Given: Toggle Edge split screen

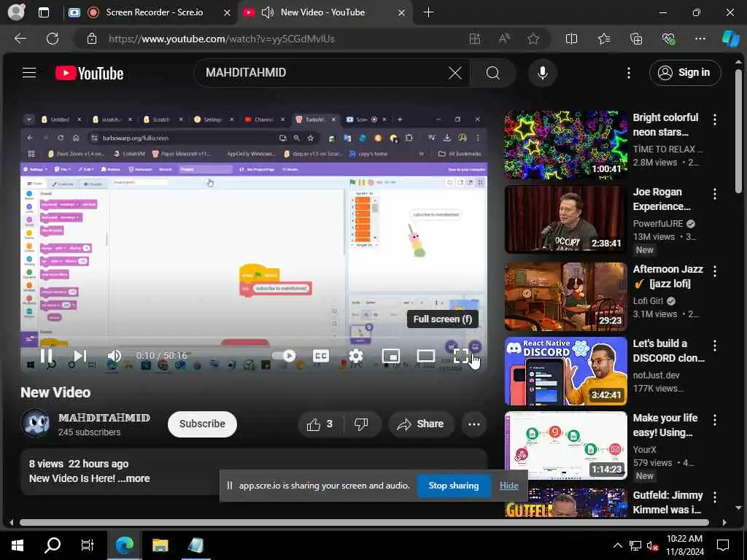Looking at the screenshot, I should tap(571, 39).
